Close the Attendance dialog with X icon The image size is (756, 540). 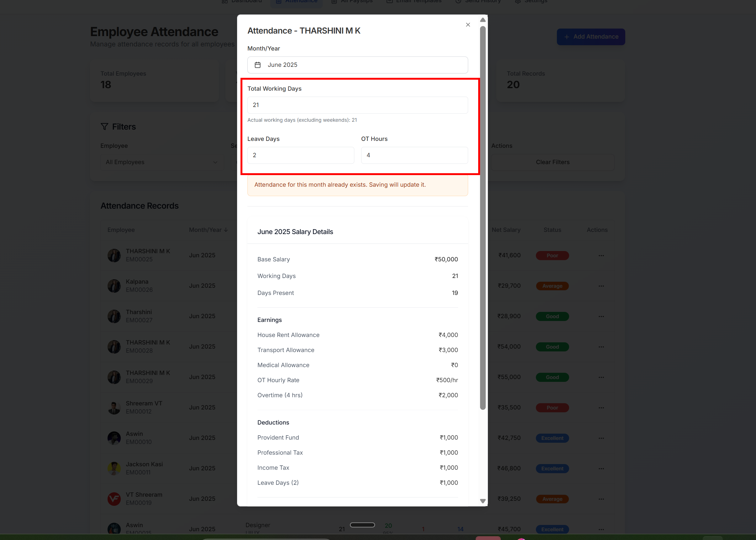click(468, 24)
